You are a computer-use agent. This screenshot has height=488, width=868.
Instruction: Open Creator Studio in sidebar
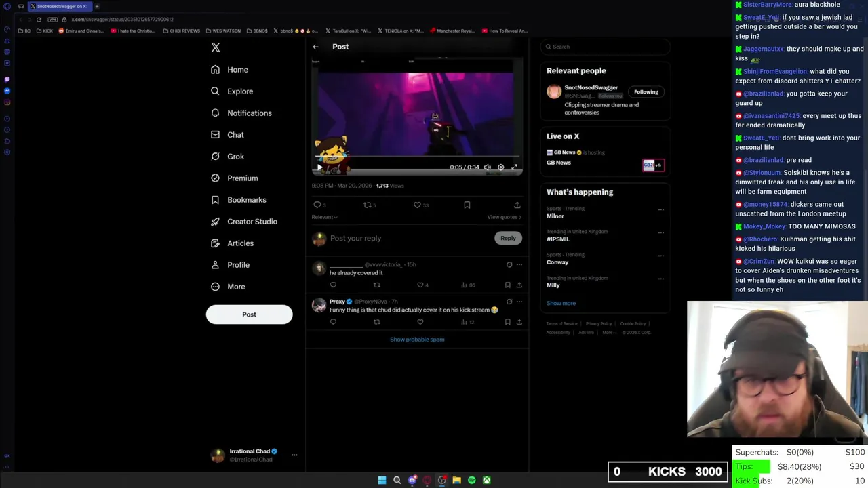pos(243,222)
